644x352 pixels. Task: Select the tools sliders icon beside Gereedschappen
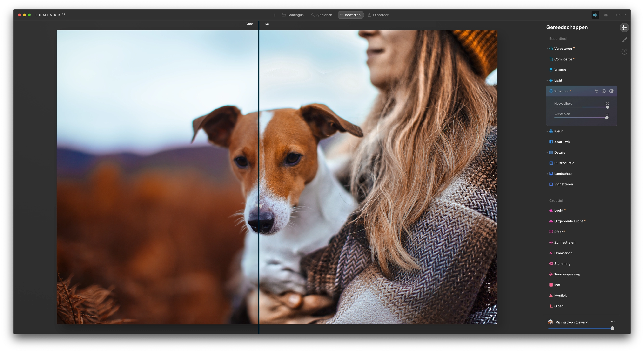624,28
